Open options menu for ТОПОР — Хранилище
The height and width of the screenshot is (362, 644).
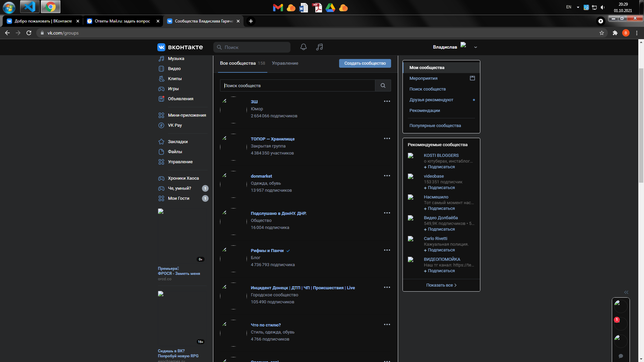tap(387, 138)
